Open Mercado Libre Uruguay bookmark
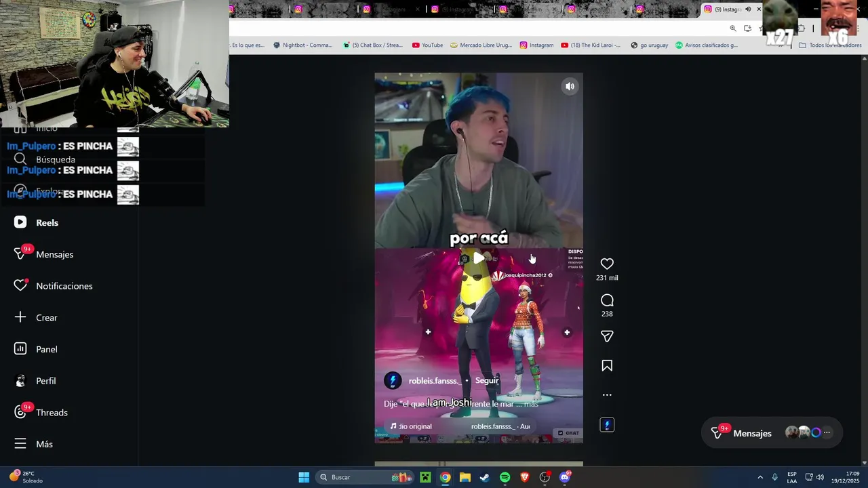 pos(481,45)
